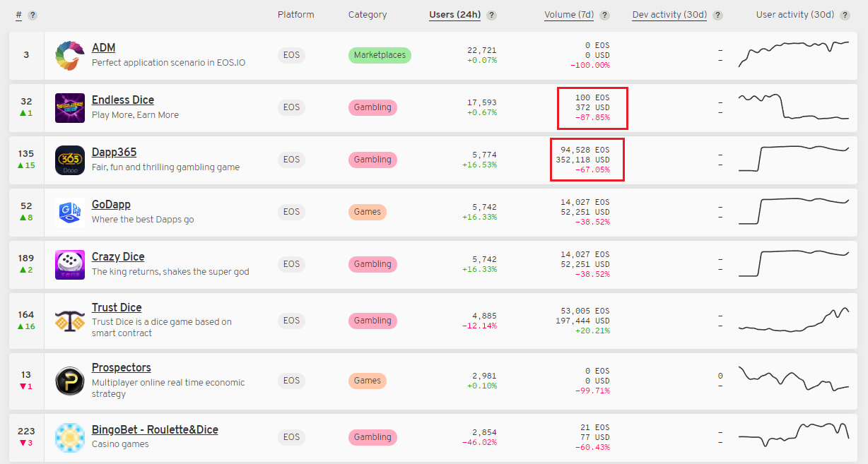Screen dimensions: 868x464
Task: Click the +20.21% volume change
Action: click(x=592, y=331)
